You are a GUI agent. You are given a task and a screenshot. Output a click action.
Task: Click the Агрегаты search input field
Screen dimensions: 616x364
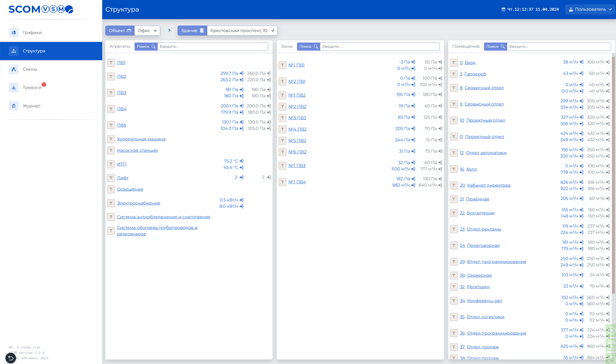213,47
